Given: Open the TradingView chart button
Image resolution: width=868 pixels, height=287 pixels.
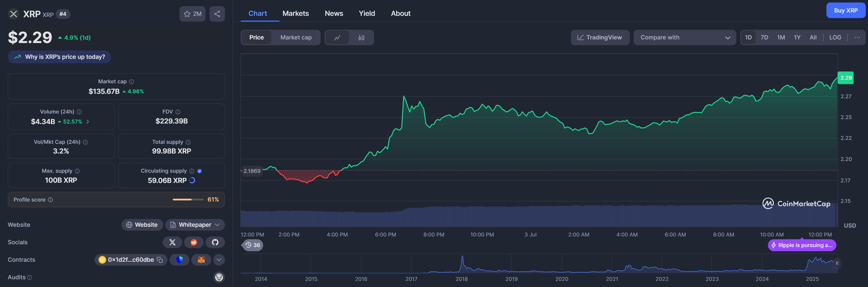Looking at the screenshot, I should click(x=600, y=37).
